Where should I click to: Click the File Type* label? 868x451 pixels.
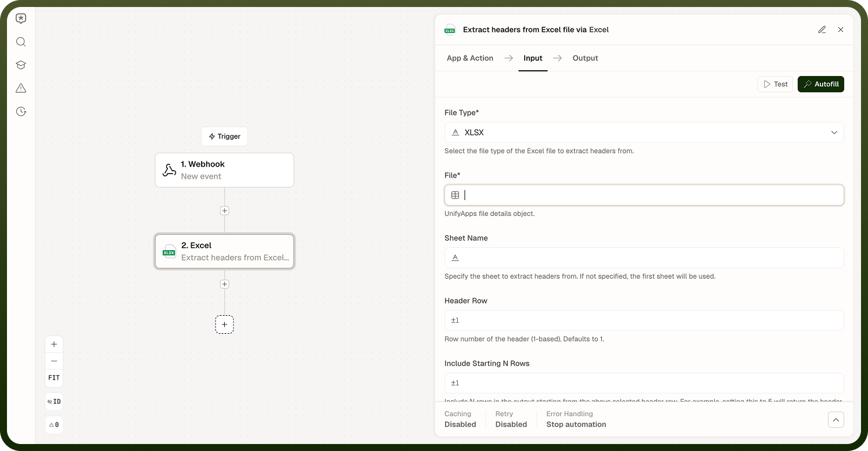click(461, 113)
